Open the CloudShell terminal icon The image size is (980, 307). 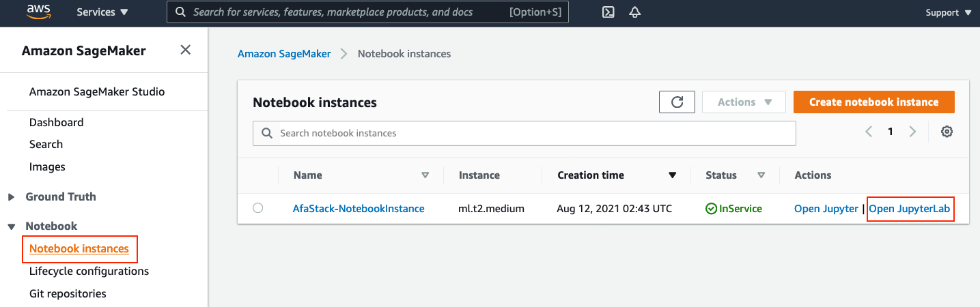tap(608, 12)
